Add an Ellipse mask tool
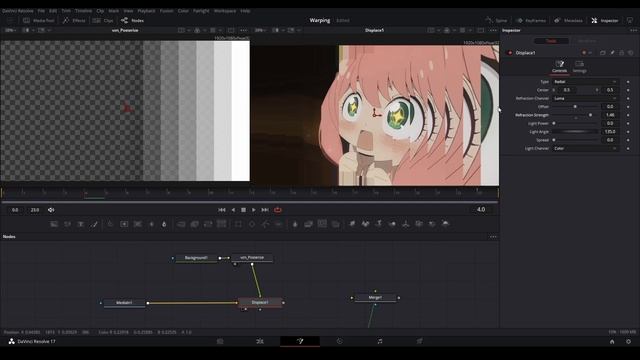Viewport: 640px width, 360px height. (252, 224)
